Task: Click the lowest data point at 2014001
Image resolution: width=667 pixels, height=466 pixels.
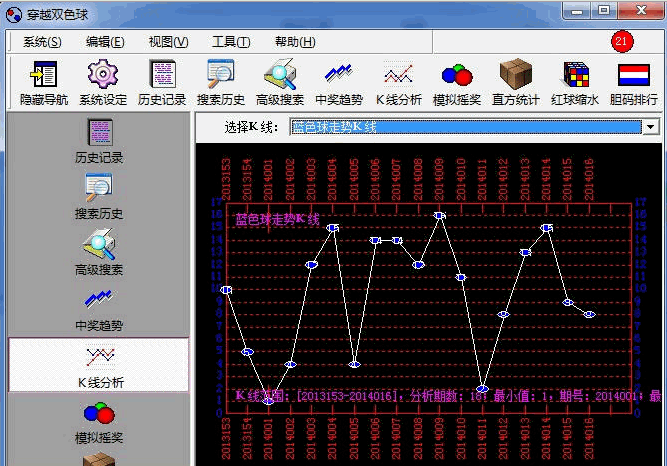Action: pos(268,401)
